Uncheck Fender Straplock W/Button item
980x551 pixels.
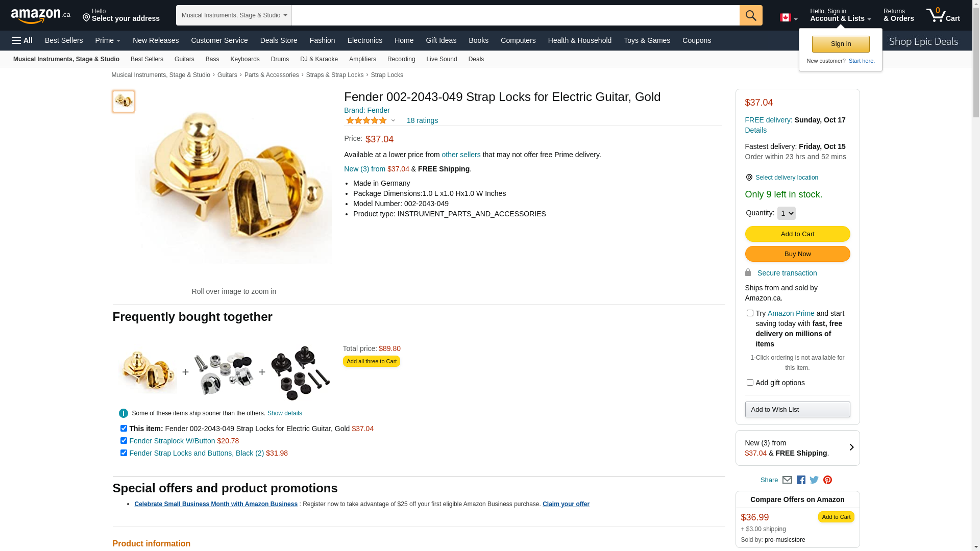point(124,441)
